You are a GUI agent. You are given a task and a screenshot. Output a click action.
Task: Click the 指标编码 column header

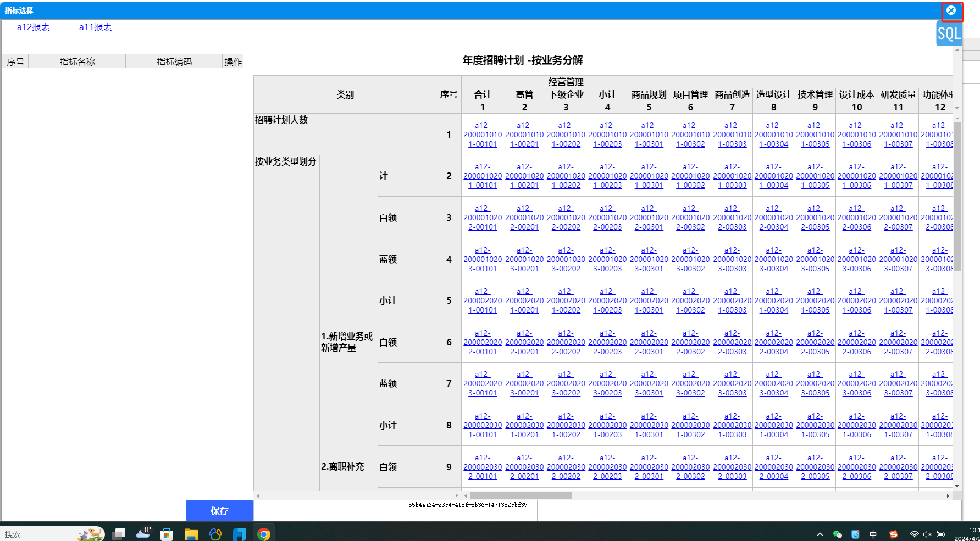coord(174,62)
